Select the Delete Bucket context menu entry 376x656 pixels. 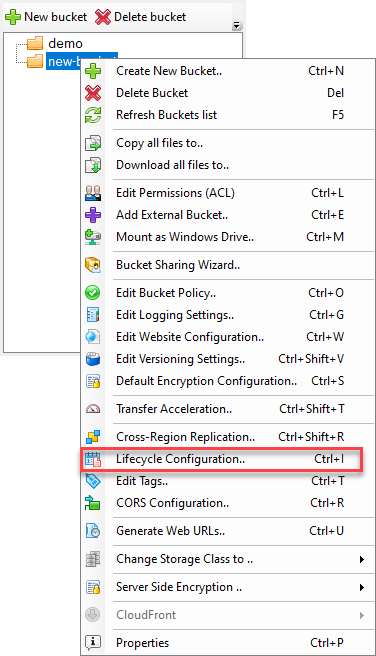pyautogui.click(x=228, y=93)
